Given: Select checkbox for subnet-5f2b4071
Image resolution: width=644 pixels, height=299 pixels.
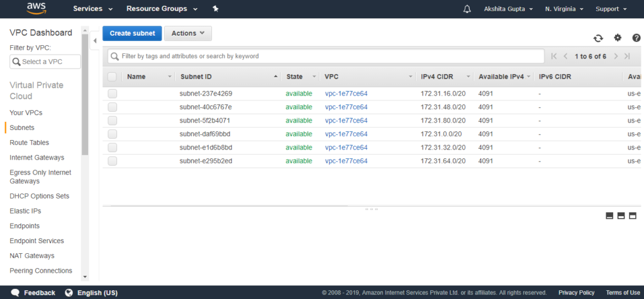Looking at the screenshot, I should point(112,121).
